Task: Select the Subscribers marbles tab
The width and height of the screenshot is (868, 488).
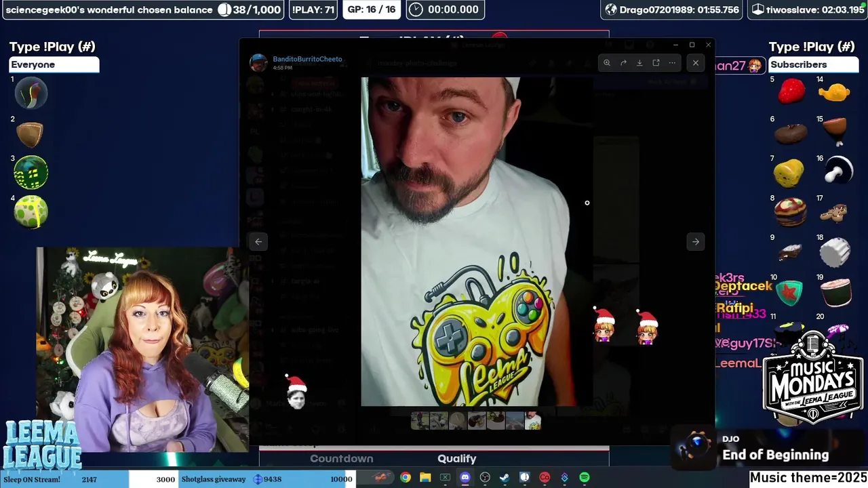Action: (x=814, y=65)
